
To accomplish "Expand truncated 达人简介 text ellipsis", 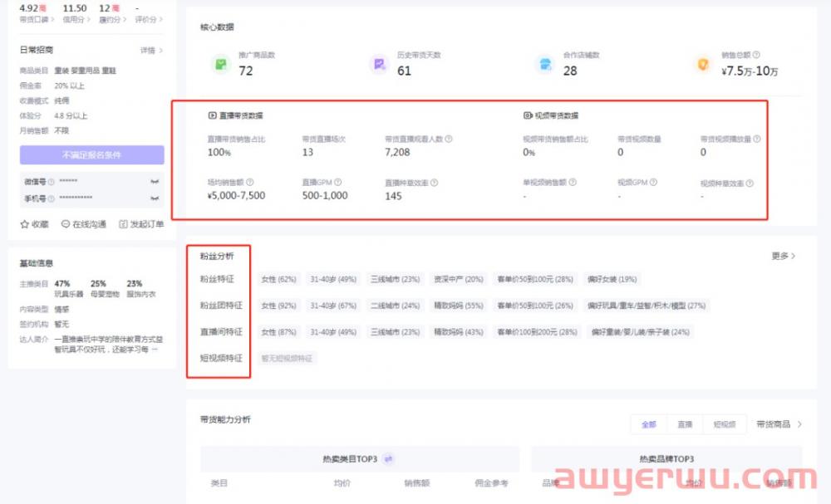I will click(x=155, y=350).
